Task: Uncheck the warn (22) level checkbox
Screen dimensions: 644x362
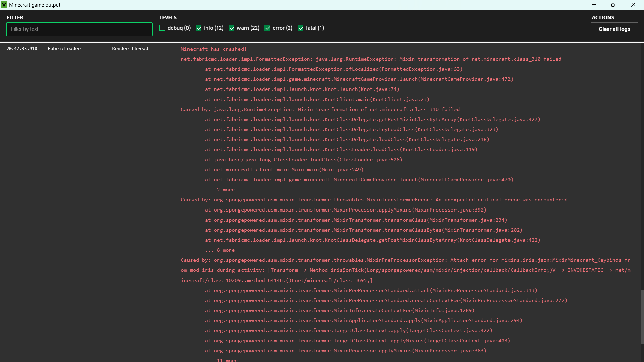Action: click(x=231, y=28)
